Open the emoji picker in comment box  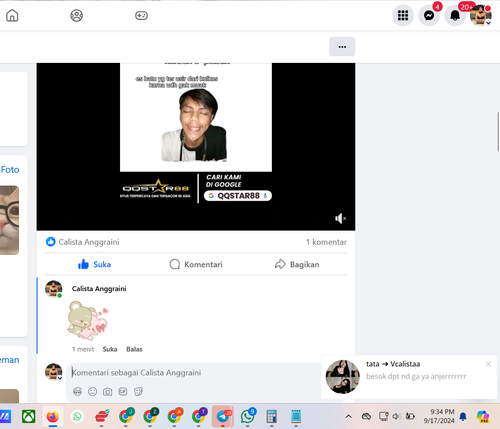[x=92, y=392]
